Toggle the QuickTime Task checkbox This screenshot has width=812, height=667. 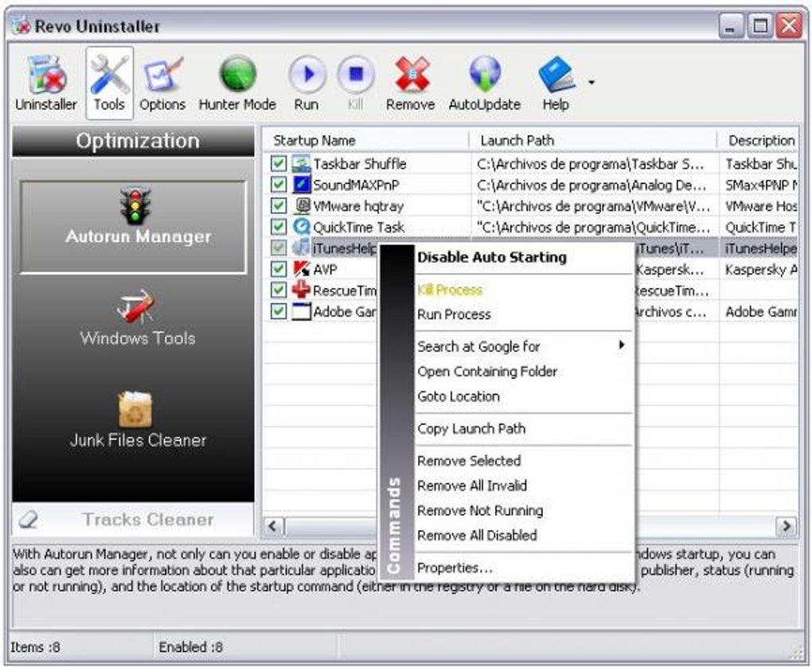pyautogui.click(x=279, y=227)
